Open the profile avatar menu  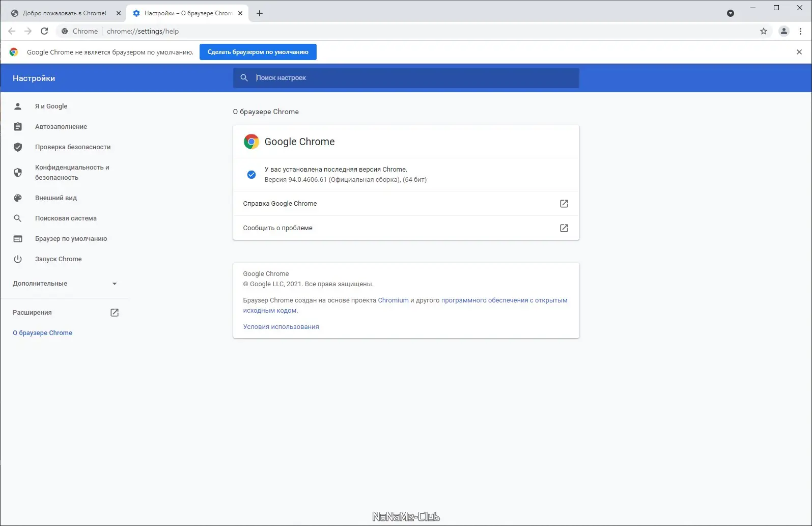coord(784,31)
